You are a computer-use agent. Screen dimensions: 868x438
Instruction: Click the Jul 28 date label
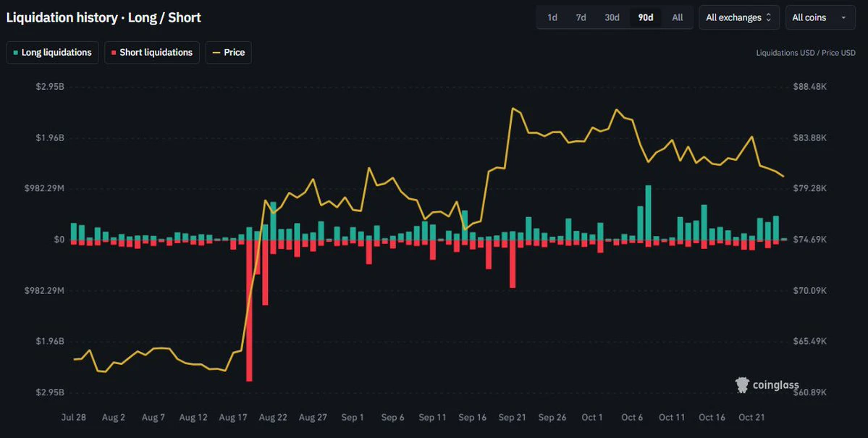click(x=74, y=418)
